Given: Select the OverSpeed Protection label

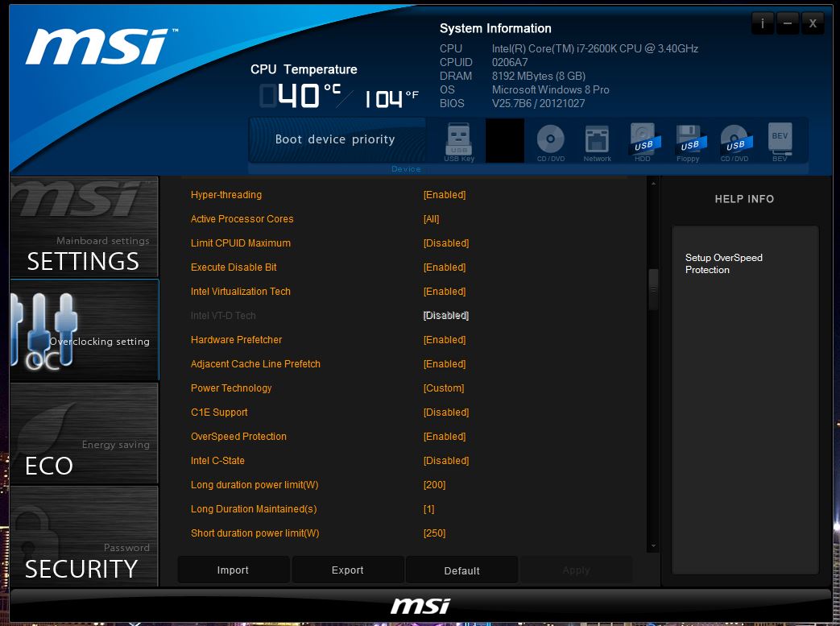Looking at the screenshot, I should (238, 436).
